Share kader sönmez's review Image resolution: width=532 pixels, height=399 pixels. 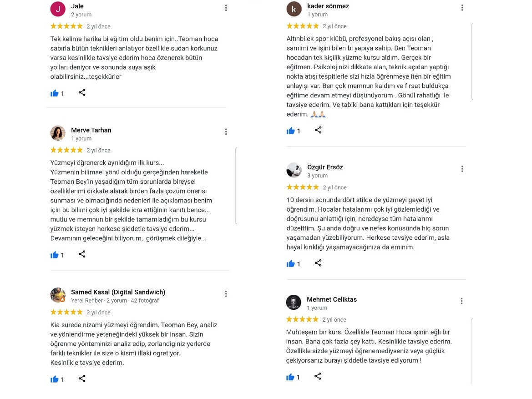tap(318, 131)
